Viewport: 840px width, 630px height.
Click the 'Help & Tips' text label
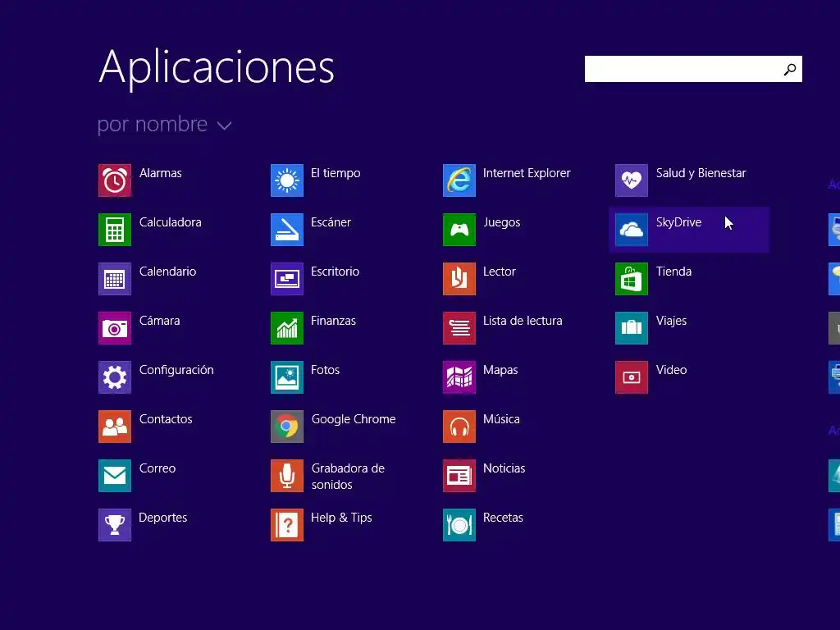coord(341,518)
